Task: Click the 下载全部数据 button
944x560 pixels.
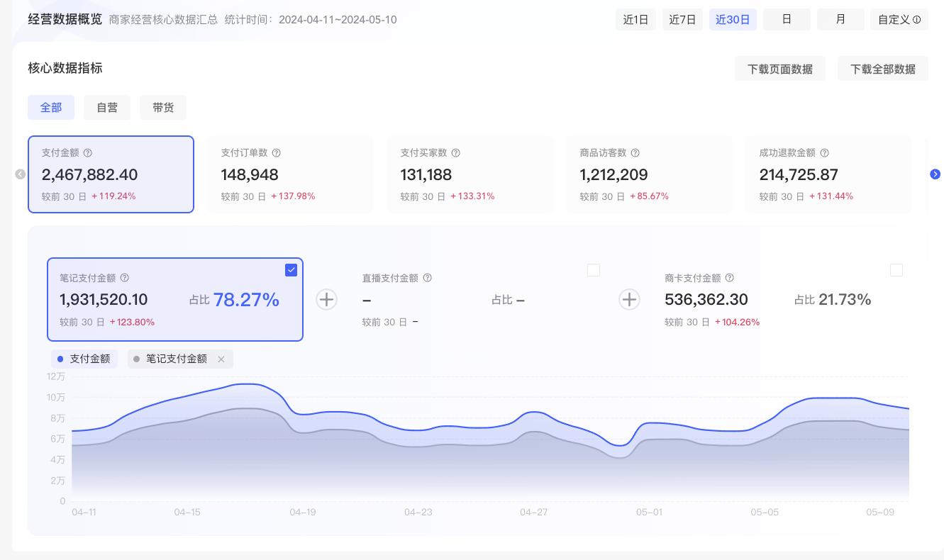Action: point(883,68)
